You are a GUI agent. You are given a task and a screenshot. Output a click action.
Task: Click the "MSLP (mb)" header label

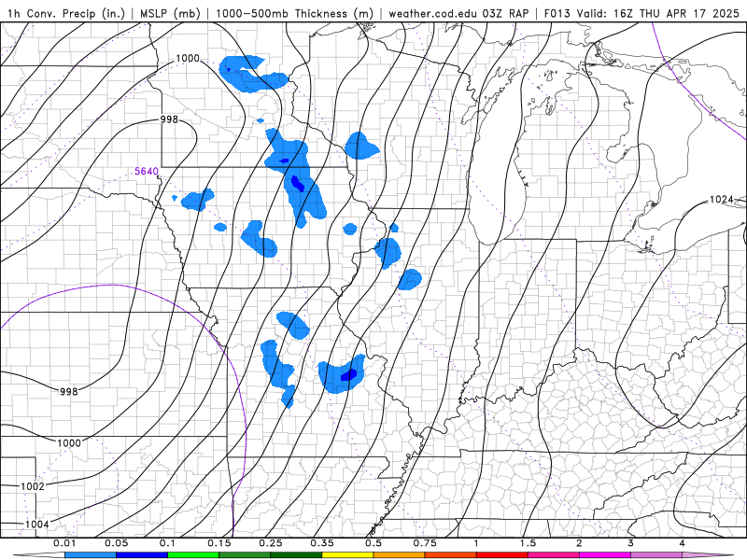(x=170, y=13)
